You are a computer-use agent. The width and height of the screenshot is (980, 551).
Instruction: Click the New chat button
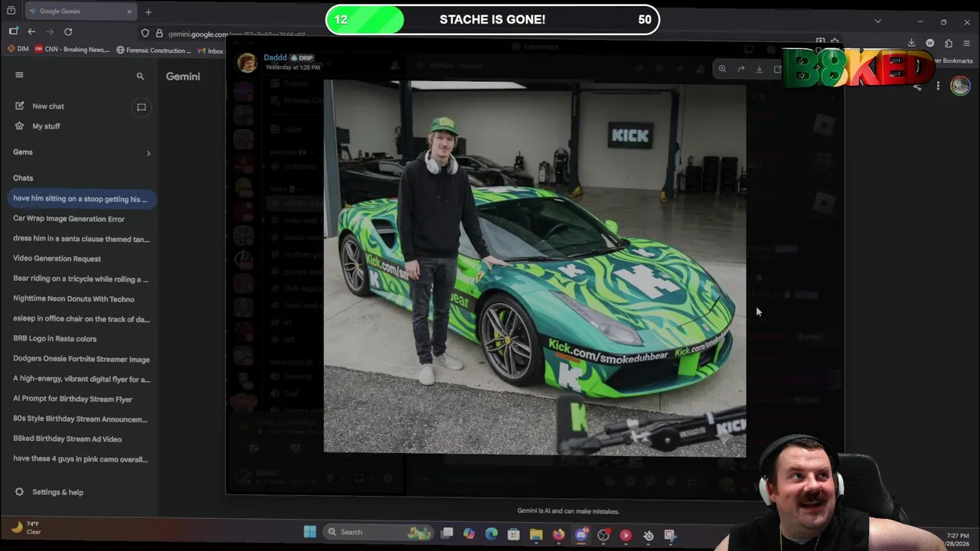40,106
